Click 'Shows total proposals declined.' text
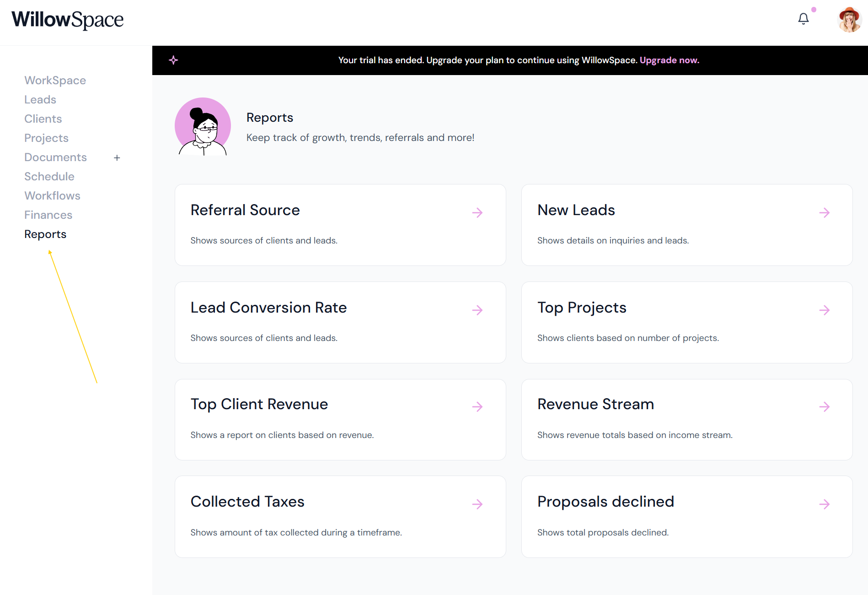Image resolution: width=868 pixels, height=595 pixels. tap(603, 533)
